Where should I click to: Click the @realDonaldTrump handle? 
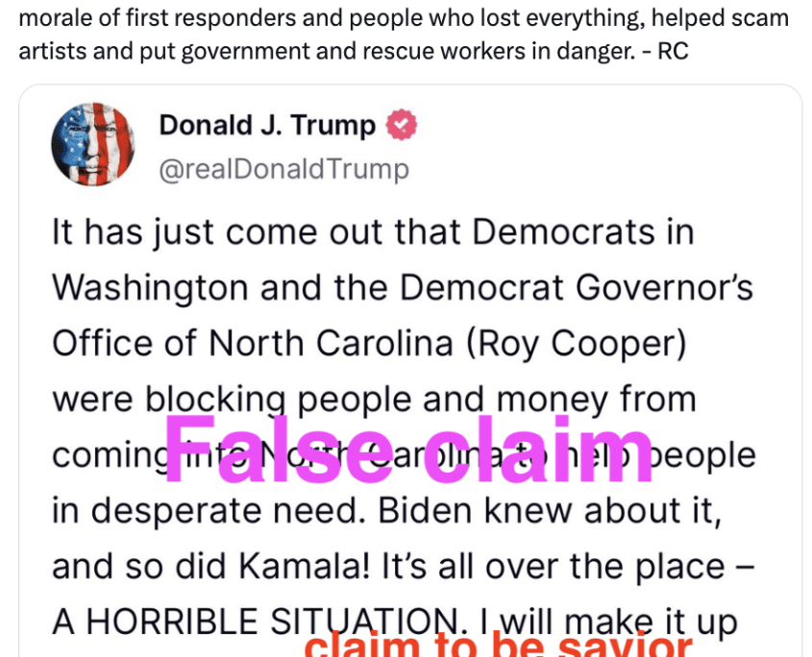pos(283,169)
